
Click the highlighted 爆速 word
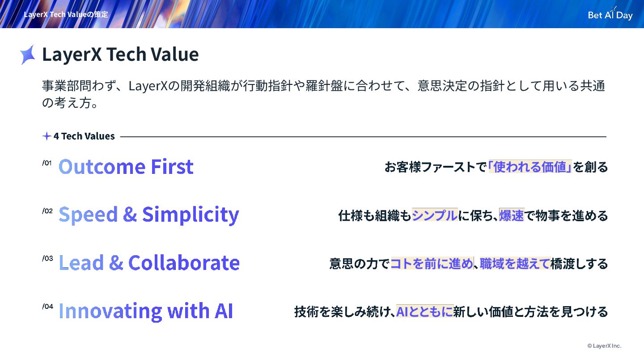point(512,215)
